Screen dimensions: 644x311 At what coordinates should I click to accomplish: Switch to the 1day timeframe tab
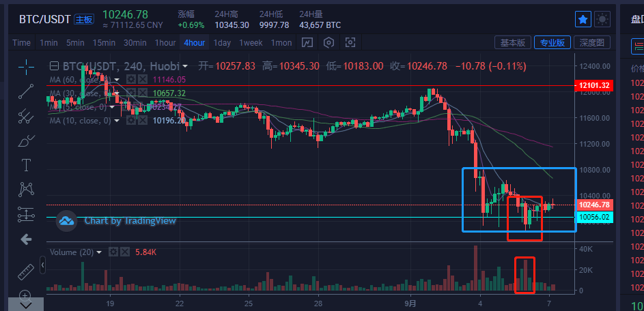point(222,43)
